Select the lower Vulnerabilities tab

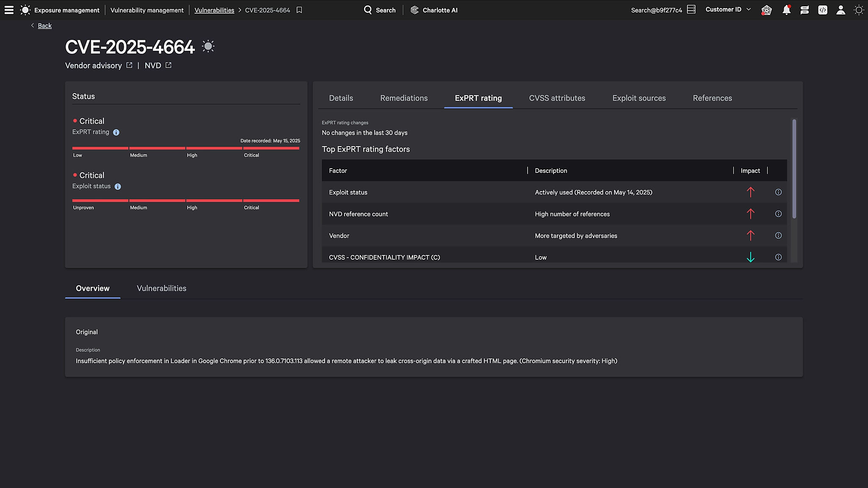point(161,288)
